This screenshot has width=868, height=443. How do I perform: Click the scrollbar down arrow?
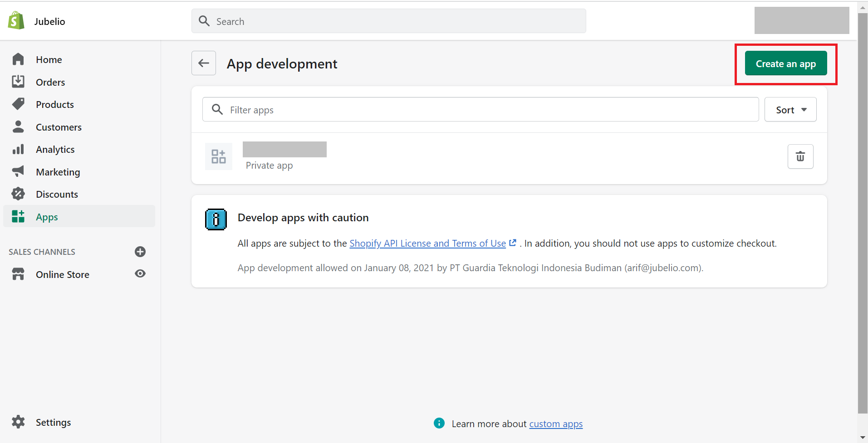point(863,438)
